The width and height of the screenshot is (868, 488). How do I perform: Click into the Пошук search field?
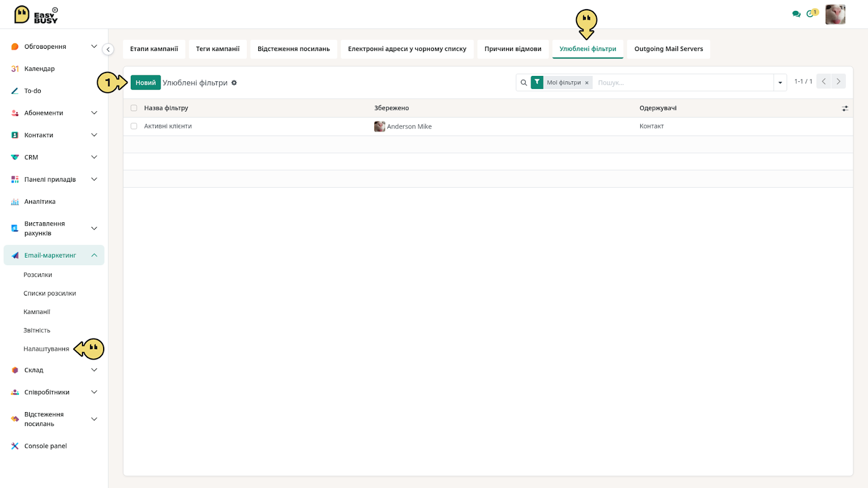(x=684, y=83)
